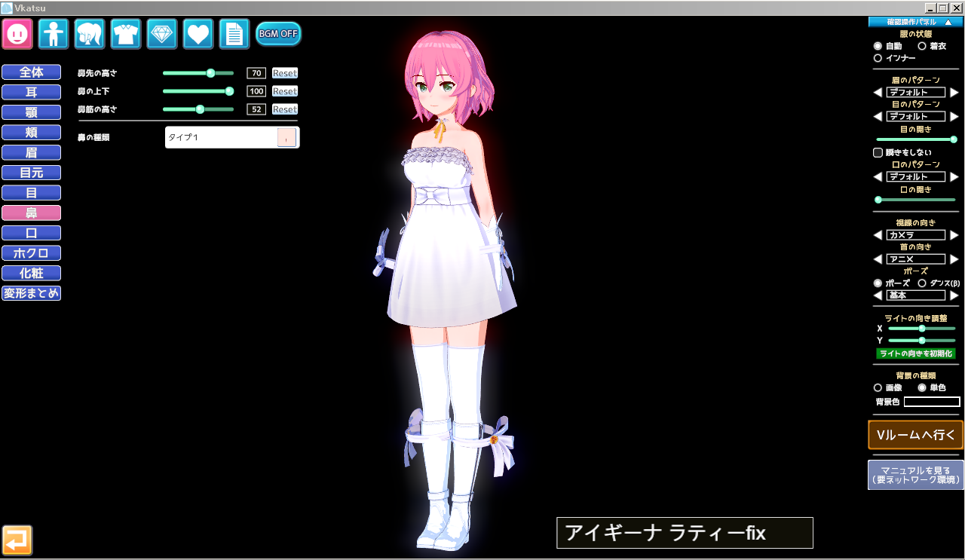Open the hair editing category icon
The image size is (965, 560).
point(90,34)
